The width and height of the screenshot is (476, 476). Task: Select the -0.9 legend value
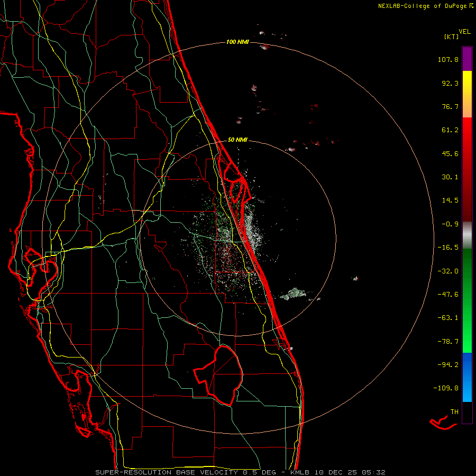point(450,224)
